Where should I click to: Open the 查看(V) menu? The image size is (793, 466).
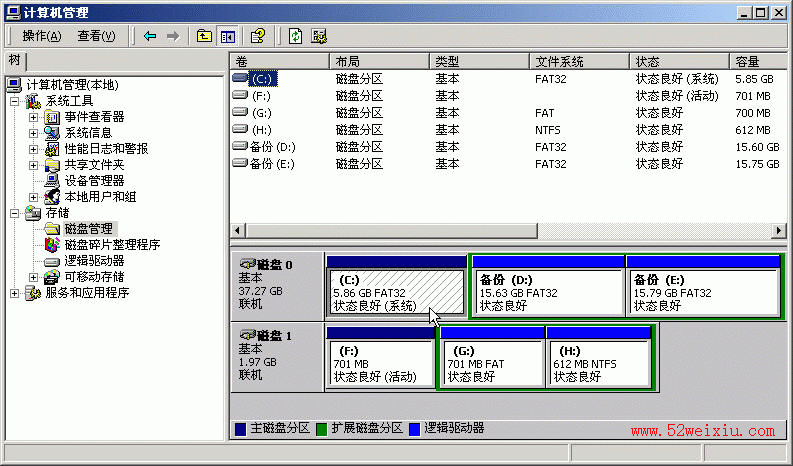click(x=96, y=36)
